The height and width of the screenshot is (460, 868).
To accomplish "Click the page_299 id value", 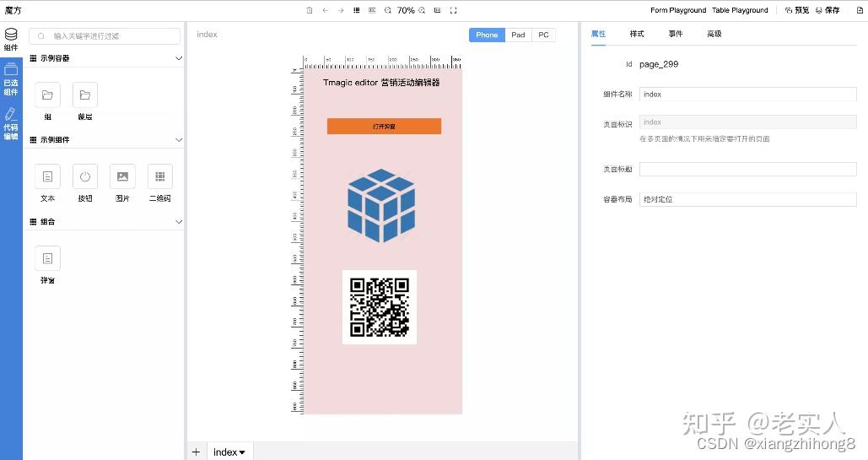I will point(659,64).
